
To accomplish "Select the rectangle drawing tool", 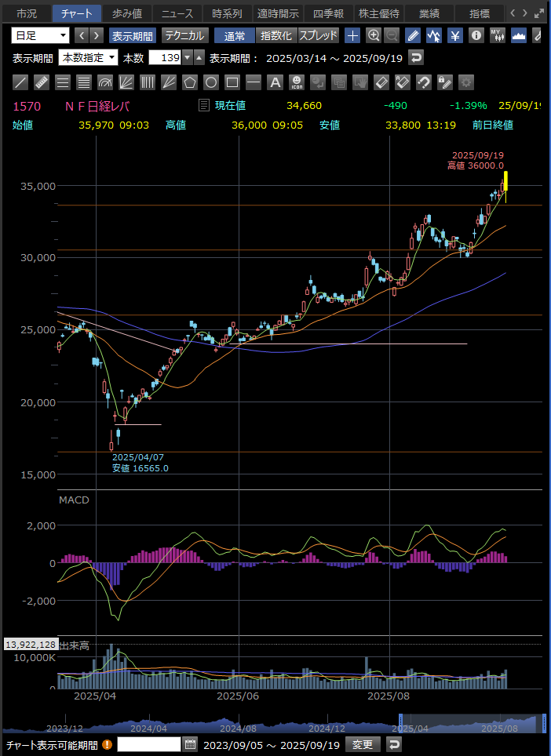I will pos(232,82).
